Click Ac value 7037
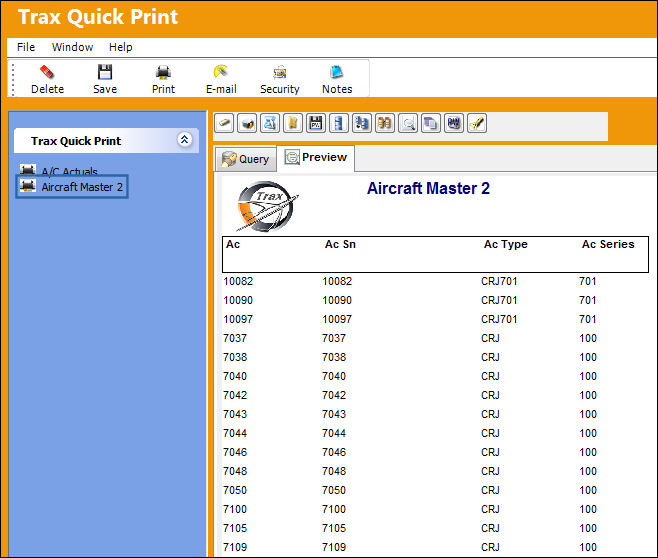The width and height of the screenshot is (658, 558). 235,338
